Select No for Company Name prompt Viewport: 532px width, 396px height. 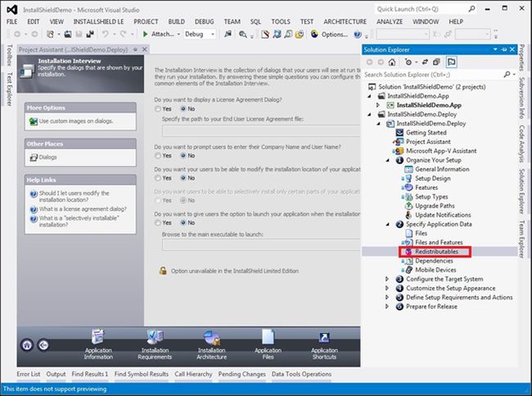183,155
